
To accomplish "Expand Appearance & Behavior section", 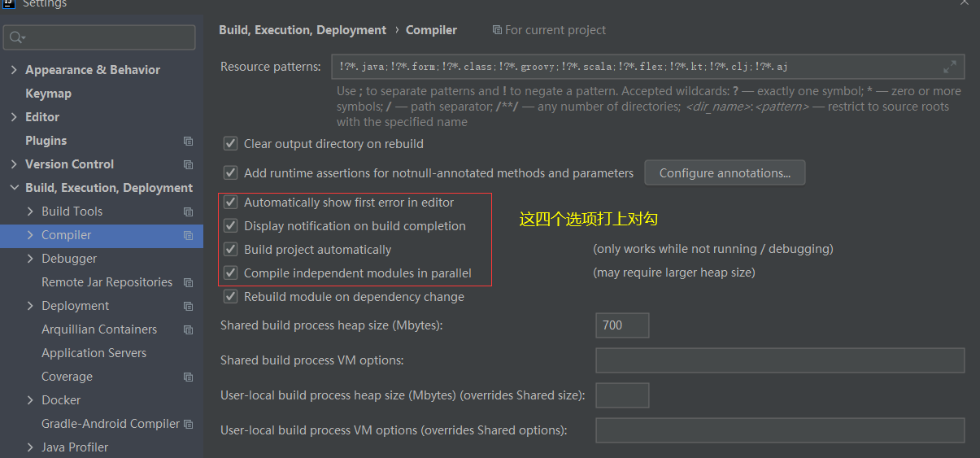I will click(x=14, y=70).
